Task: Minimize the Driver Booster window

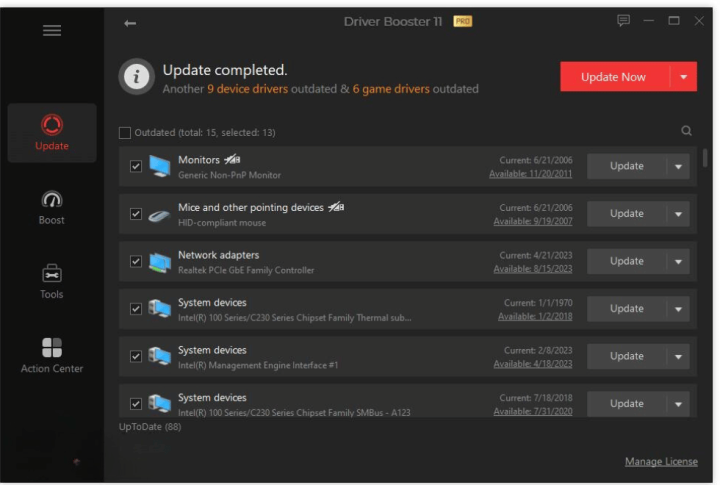Action: 648,21
